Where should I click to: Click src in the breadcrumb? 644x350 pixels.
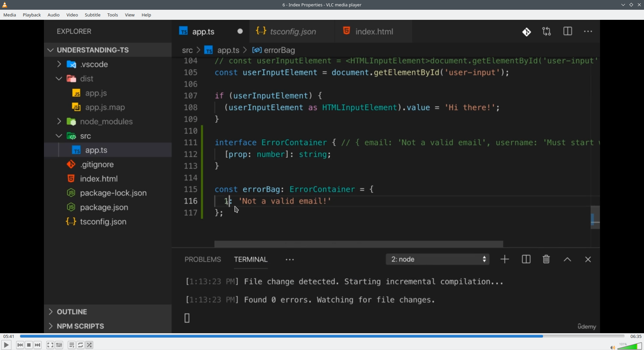click(x=187, y=50)
